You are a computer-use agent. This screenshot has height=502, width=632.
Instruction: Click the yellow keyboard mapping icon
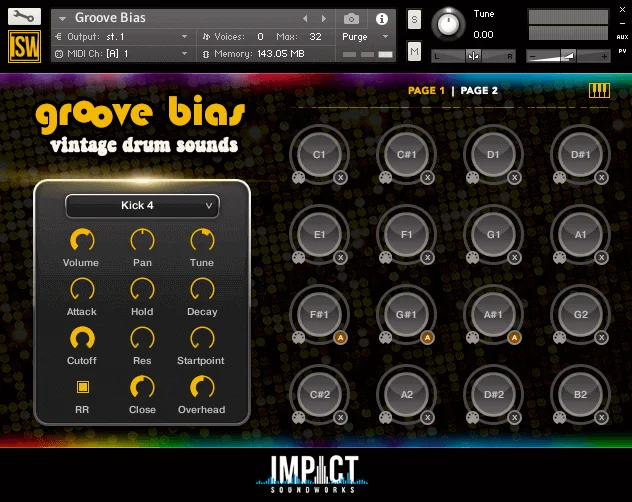[599, 90]
